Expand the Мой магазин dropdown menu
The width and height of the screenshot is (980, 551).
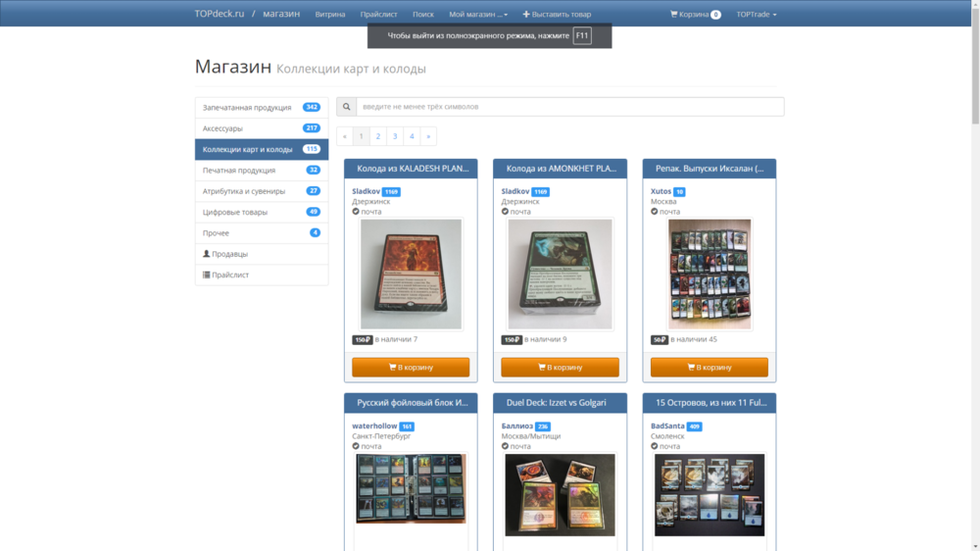[x=477, y=15]
